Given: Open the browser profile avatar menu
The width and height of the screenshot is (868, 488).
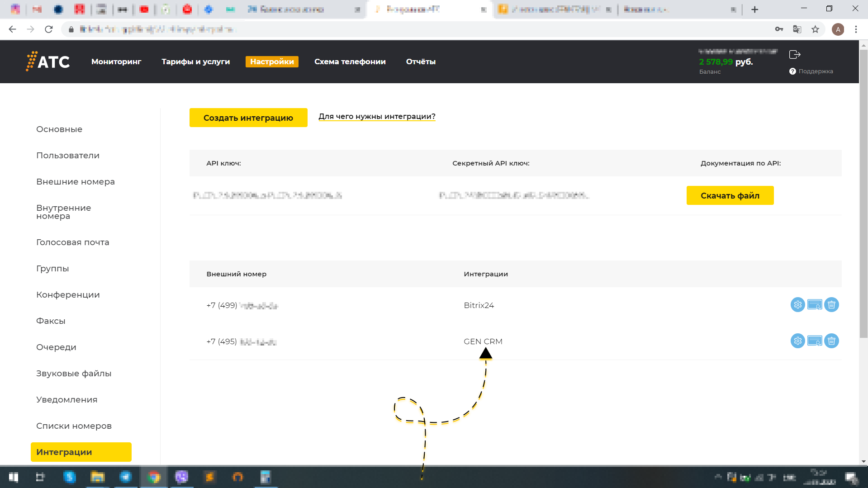Looking at the screenshot, I should [x=838, y=29].
